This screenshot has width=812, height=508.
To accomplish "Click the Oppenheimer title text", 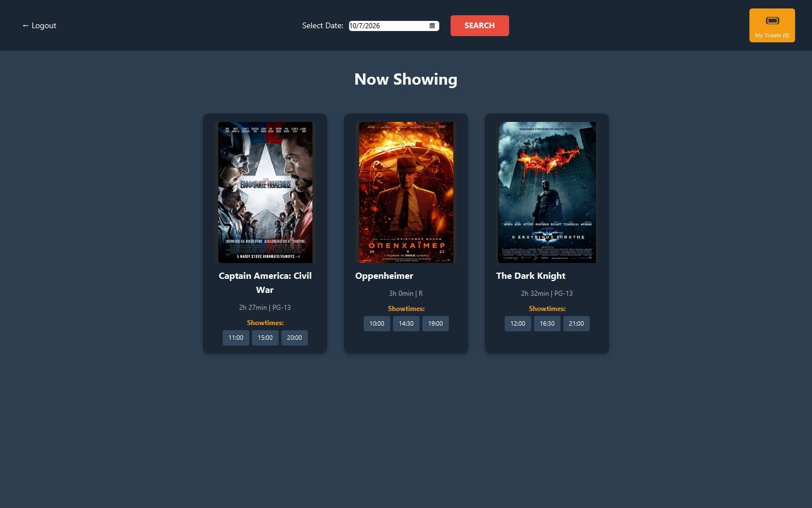I will [x=384, y=276].
